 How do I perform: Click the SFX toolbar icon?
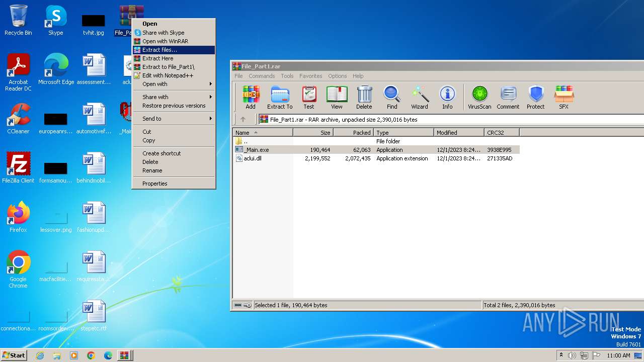[563, 97]
